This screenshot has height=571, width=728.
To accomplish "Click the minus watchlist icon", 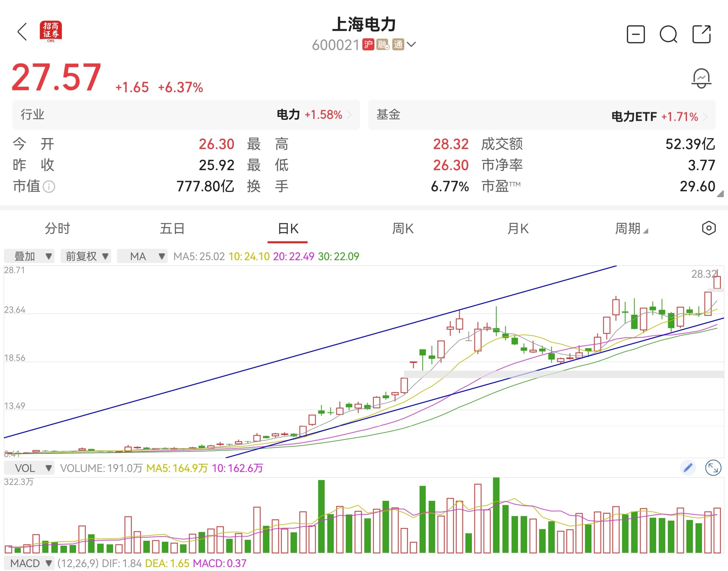I will click(636, 34).
